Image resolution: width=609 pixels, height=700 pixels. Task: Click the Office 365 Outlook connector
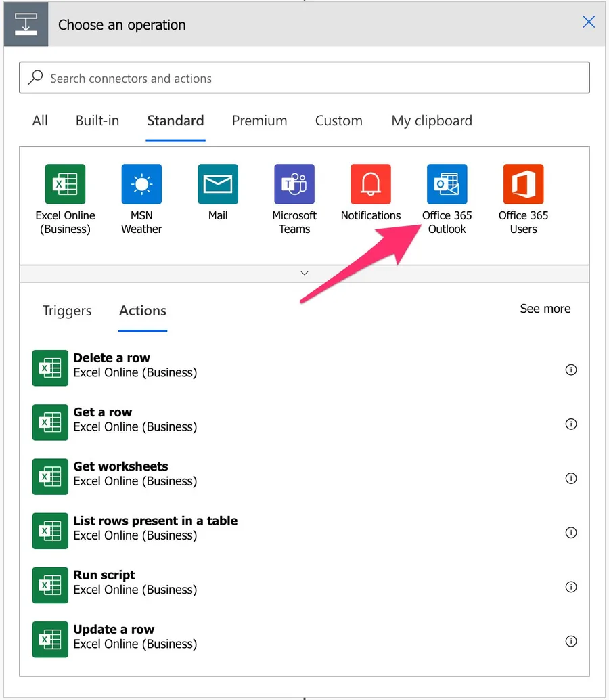(x=447, y=184)
